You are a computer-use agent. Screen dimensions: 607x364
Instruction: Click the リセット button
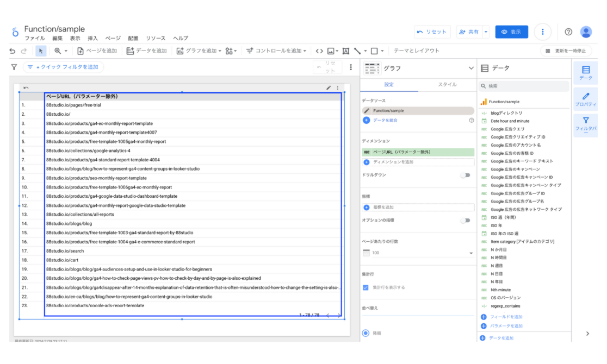[432, 32]
